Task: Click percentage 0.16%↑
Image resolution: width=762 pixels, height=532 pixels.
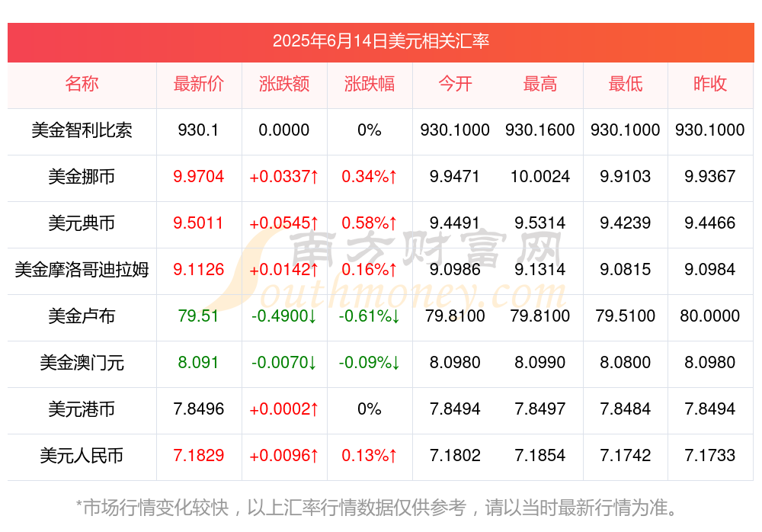Action: (370, 269)
